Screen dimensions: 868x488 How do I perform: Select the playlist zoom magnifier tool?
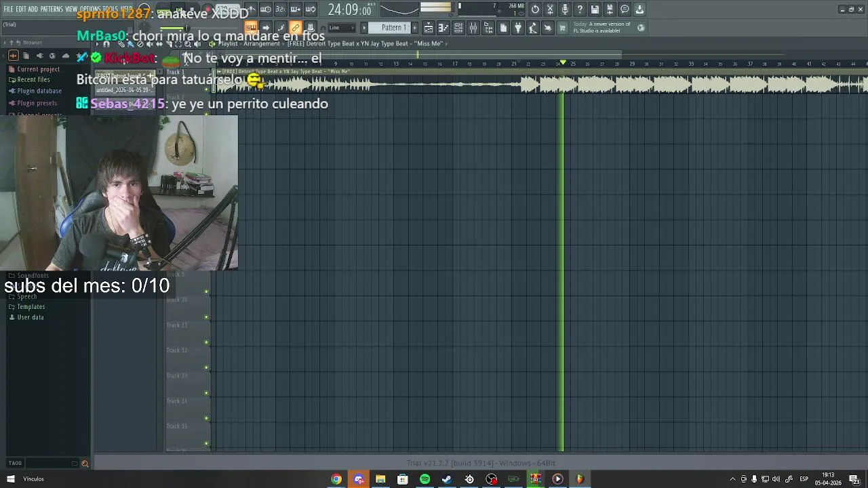tap(188, 44)
